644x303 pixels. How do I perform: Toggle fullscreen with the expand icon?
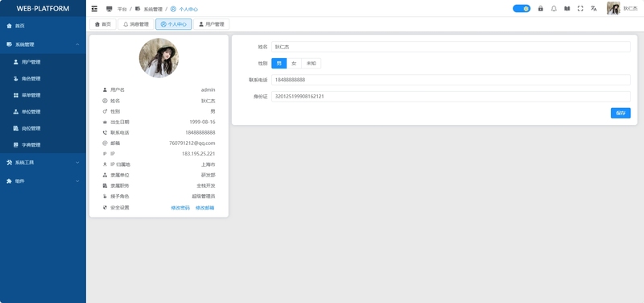(x=580, y=8)
